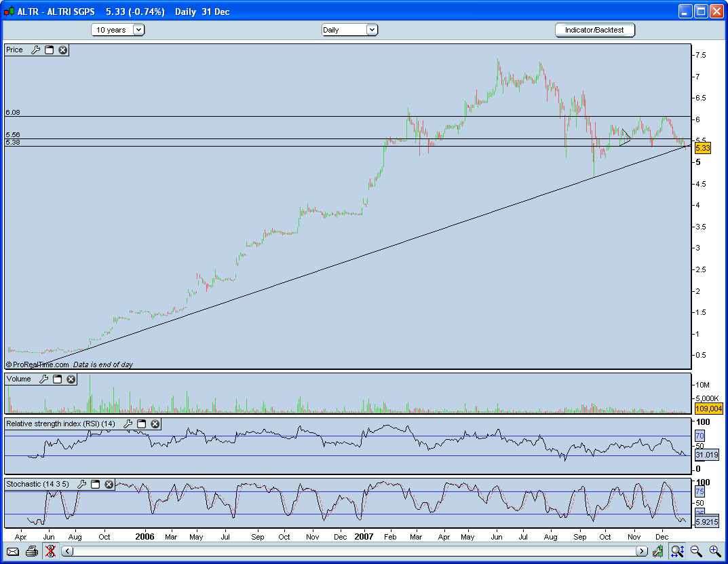Click the 2006 year marker on the time axis
This screenshot has width=728, height=564.
point(145,537)
